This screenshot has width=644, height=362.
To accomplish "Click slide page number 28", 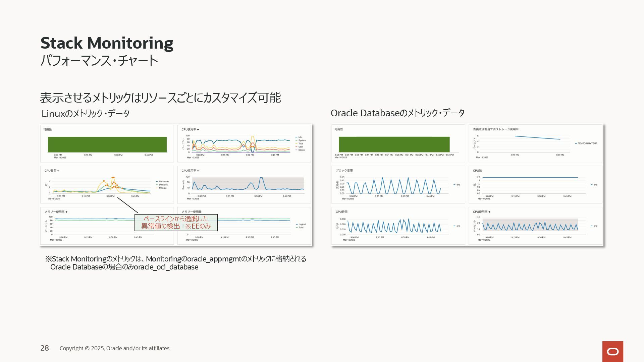I will click(x=45, y=348).
